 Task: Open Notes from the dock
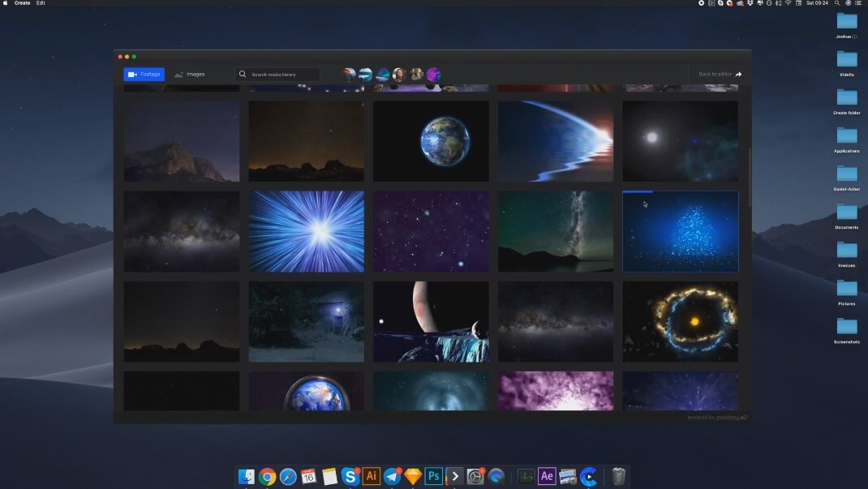pos(329,476)
